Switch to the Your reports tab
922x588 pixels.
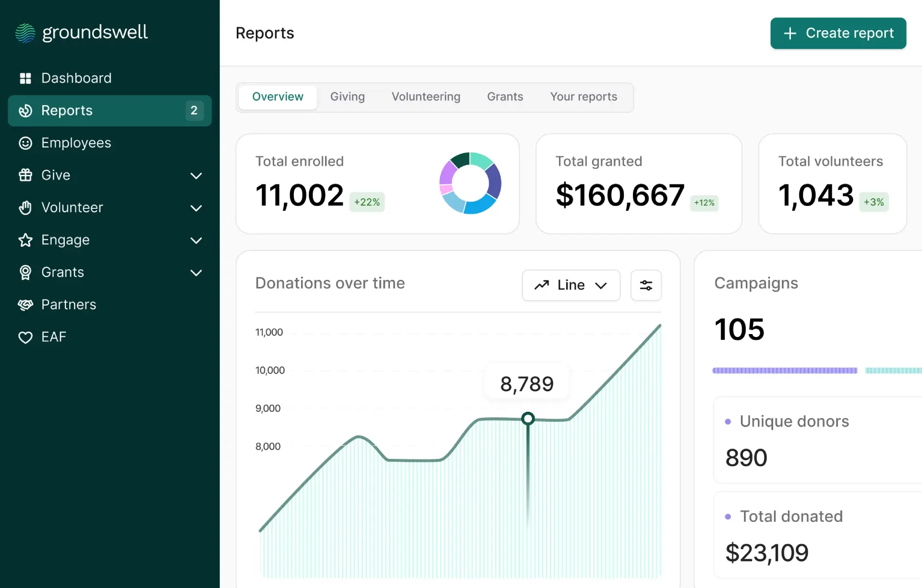(583, 97)
